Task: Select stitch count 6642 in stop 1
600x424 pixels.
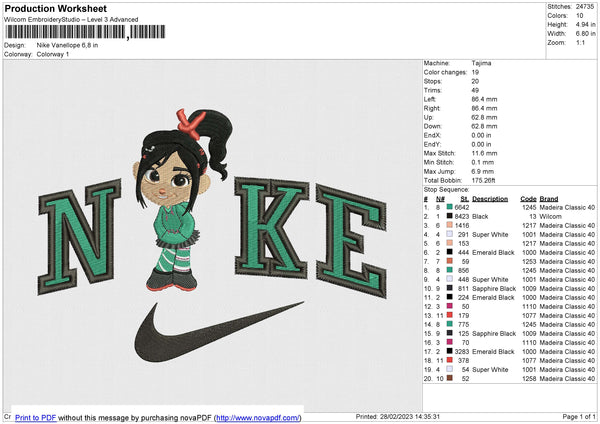Action: pos(462,207)
